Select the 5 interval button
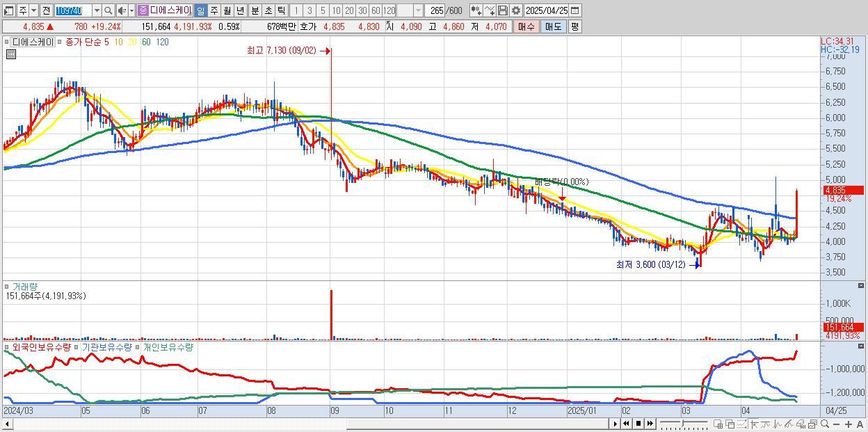The height and width of the screenshot is (432, 868). point(323,10)
